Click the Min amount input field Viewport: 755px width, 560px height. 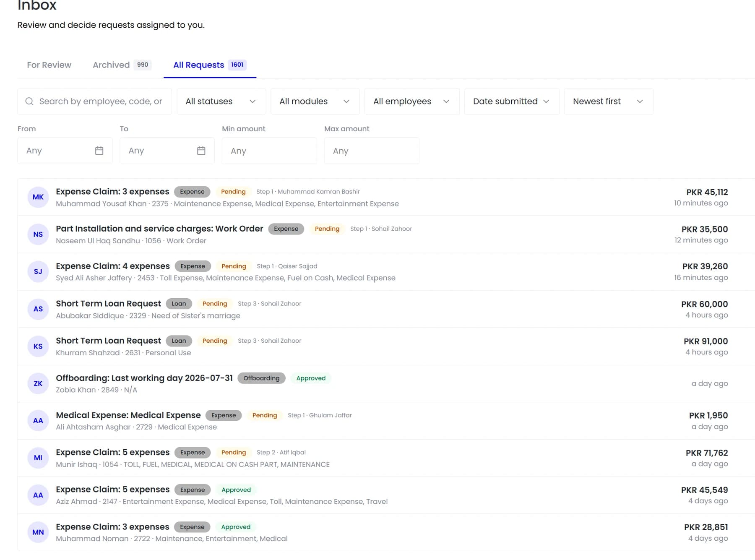[x=269, y=151]
